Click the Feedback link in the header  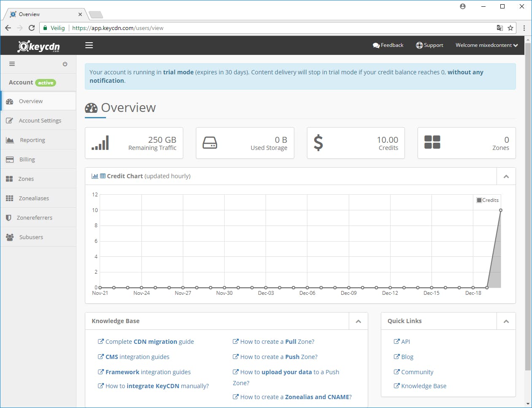click(x=388, y=45)
